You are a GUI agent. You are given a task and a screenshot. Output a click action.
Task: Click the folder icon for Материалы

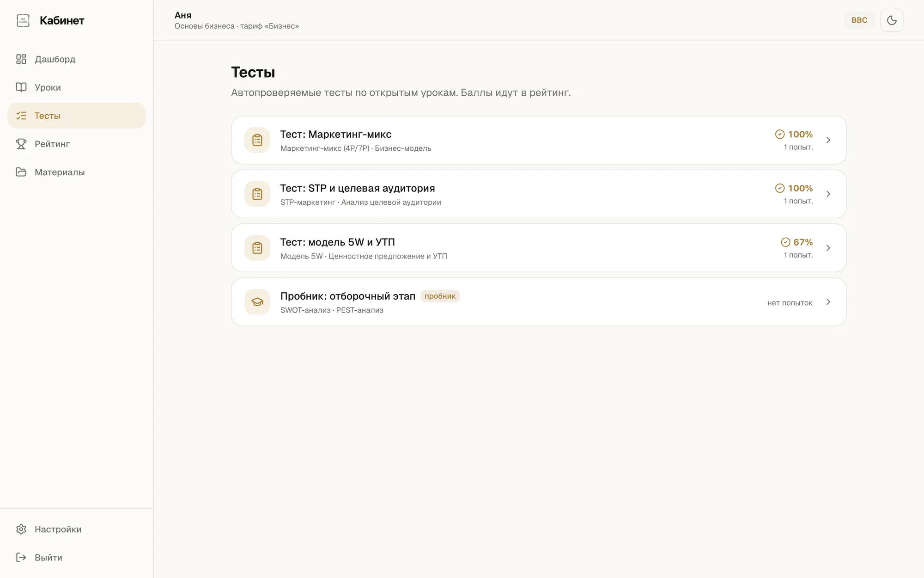pyautogui.click(x=21, y=172)
